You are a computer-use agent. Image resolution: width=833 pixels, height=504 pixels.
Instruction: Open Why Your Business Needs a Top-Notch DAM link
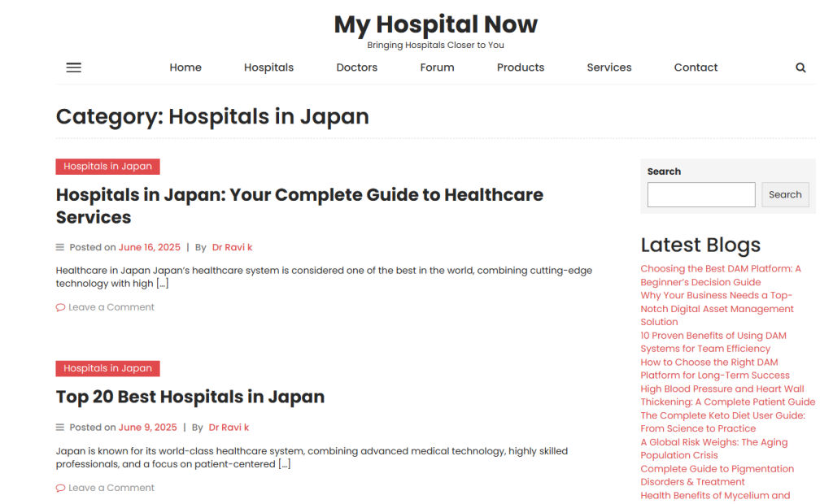(717, 309)
